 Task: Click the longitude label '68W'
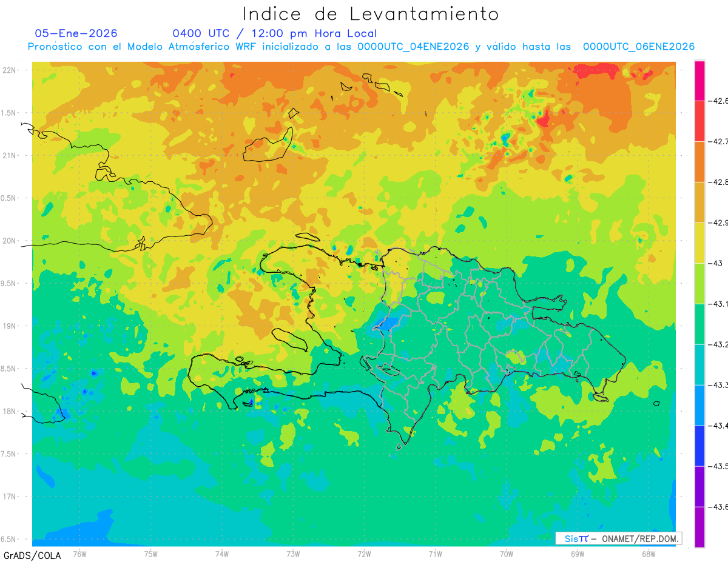pyautogui.click(x=648, y=554)
